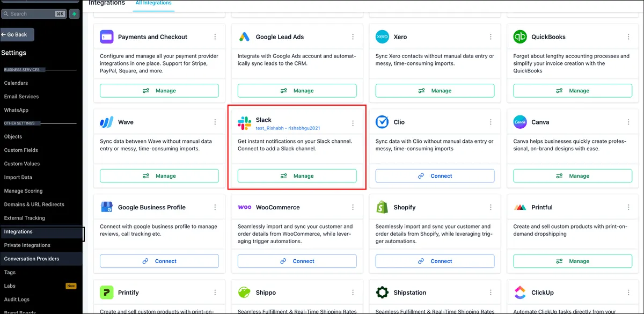The image size is (644, 314).
Task: Open Calendars in settings sidebar
Action: (x=16, y=83)
